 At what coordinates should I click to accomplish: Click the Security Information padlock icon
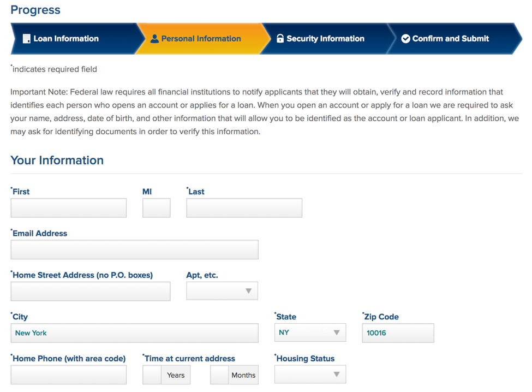tap(280, 38)
